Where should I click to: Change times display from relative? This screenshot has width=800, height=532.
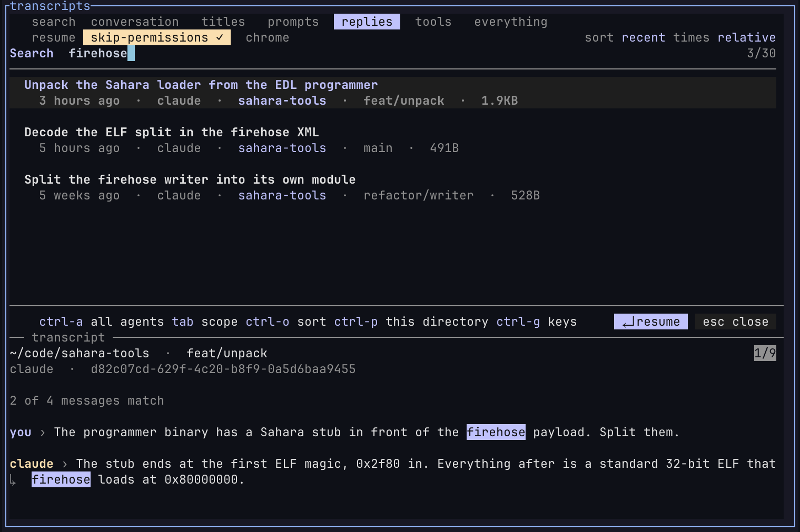tap(747, 37)
